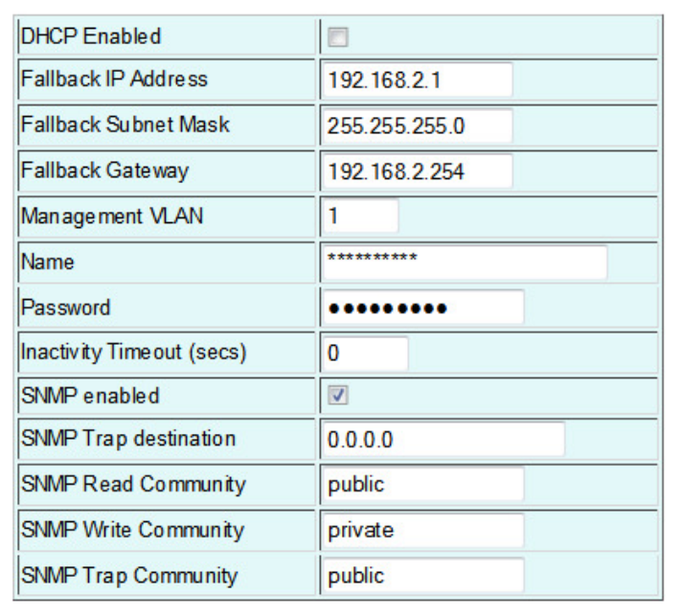Focus the Password entry field
Viewport: 682px width, 616px height.
pyautogui.click(x=422, y=308)
